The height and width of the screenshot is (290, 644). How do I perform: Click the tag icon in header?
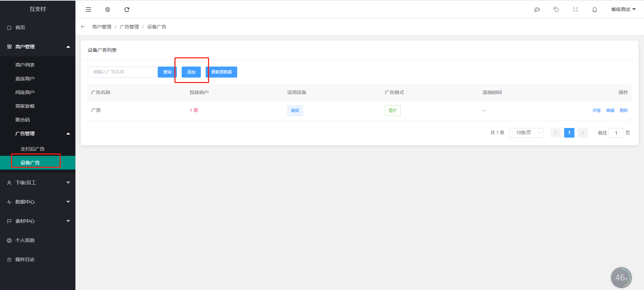click(556, 10)
